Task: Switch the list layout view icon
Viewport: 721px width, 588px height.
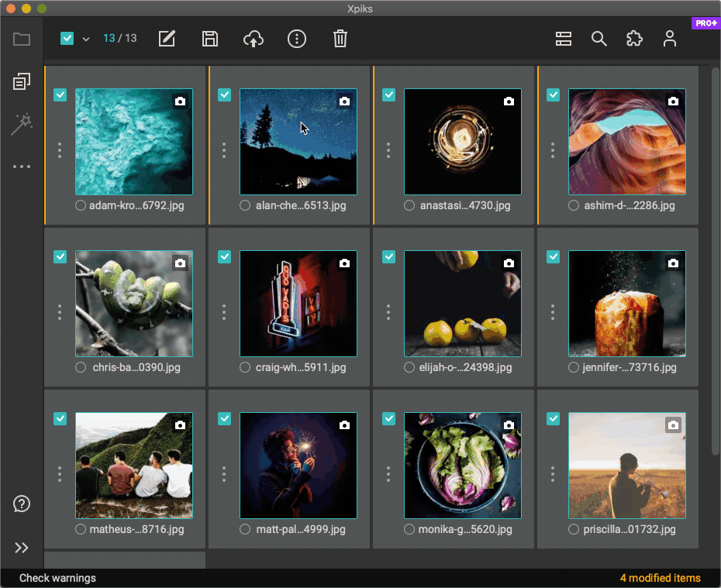Action: point(564,39)
